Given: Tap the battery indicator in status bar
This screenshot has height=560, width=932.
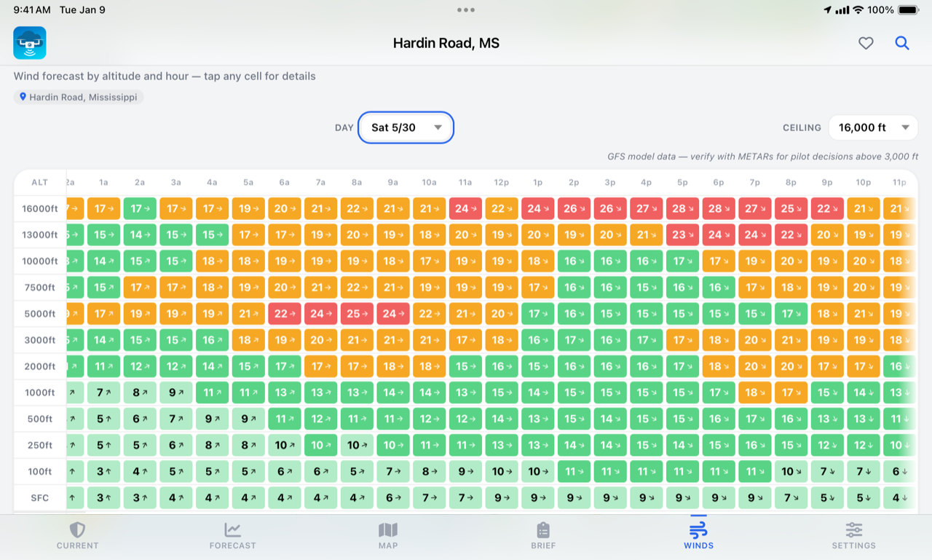Looking at the screenshot, I should [908, 10].
